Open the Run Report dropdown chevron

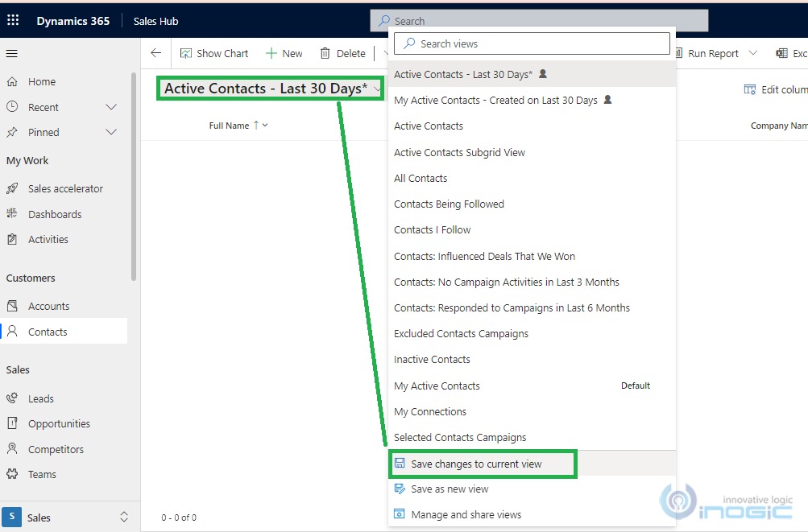point(753,53)
